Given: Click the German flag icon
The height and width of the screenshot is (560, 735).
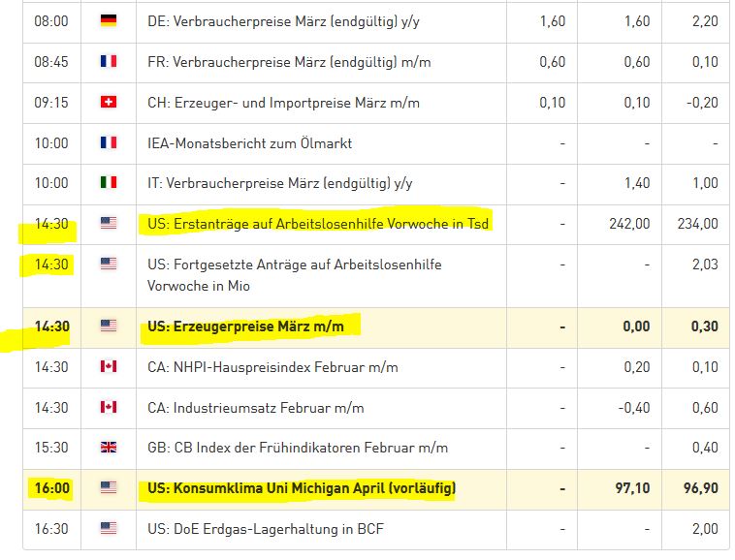Looking at the screenshot, I should (x=109, y=21).
